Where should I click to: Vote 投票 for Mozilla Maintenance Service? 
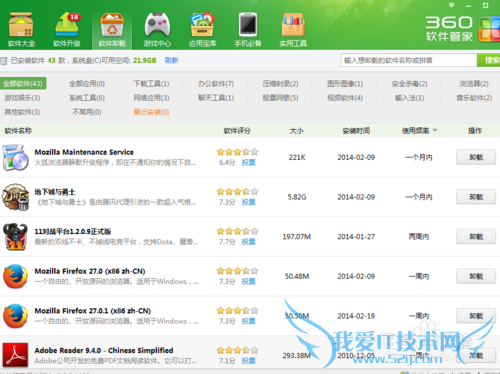pyautogui.click(x=248, y=162)
